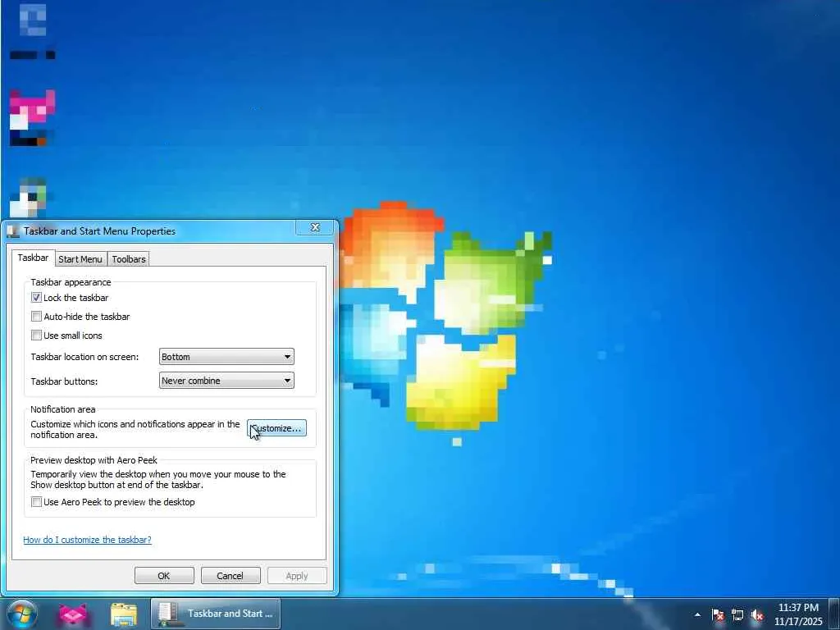This screenshot has width=840, height=630.
Task: Open How do I customize the taskbar link
Action: [x=87, y=540]
